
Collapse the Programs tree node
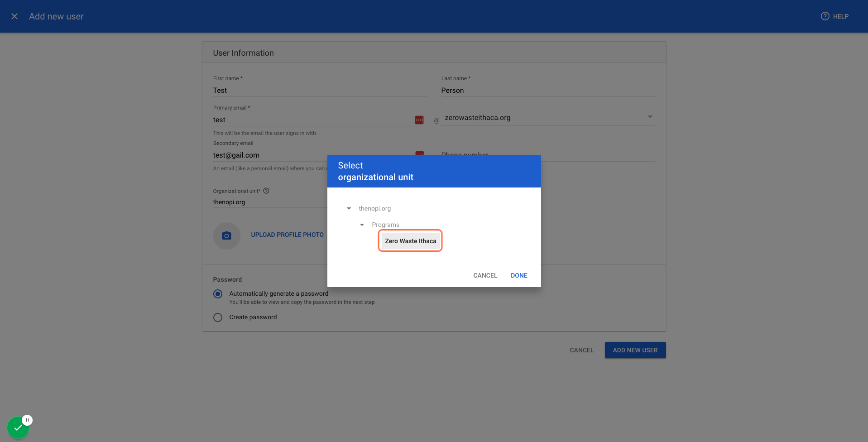[362, 225]
